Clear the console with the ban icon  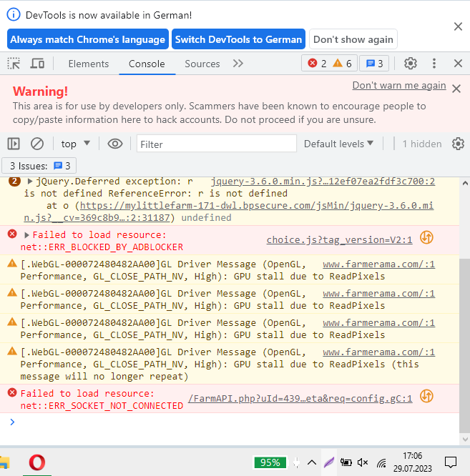(x=37, y=144)
